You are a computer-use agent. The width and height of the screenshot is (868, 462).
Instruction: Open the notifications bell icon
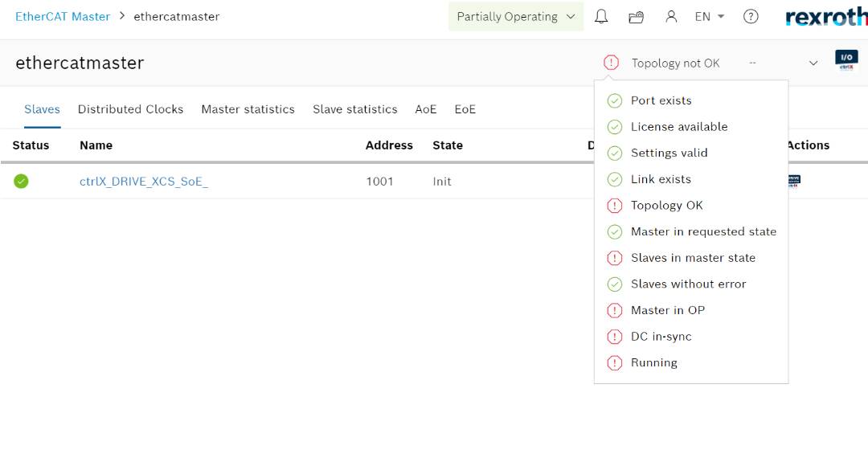pos(601,17)
